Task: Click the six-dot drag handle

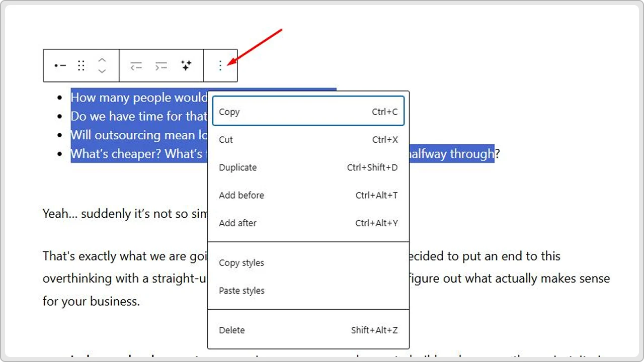Action: click(81, 65)
